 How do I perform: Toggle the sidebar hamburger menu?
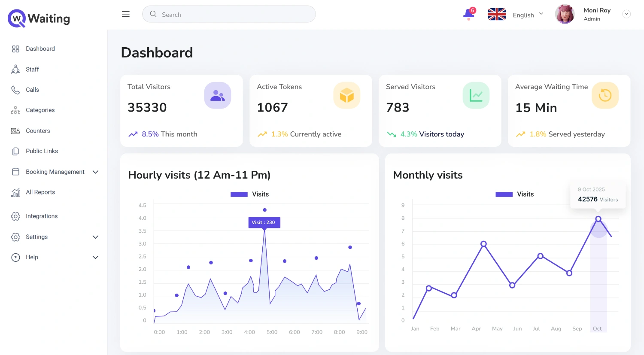(x=125, y=14)
